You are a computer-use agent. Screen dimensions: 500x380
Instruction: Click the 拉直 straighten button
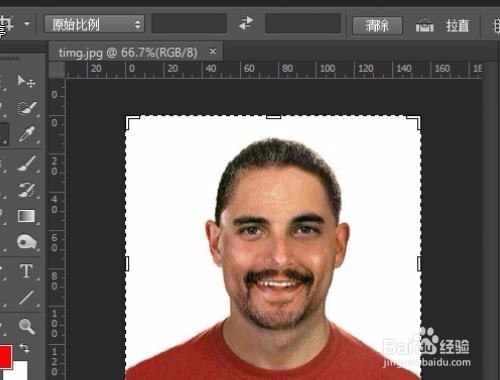(x=457, y=25)
